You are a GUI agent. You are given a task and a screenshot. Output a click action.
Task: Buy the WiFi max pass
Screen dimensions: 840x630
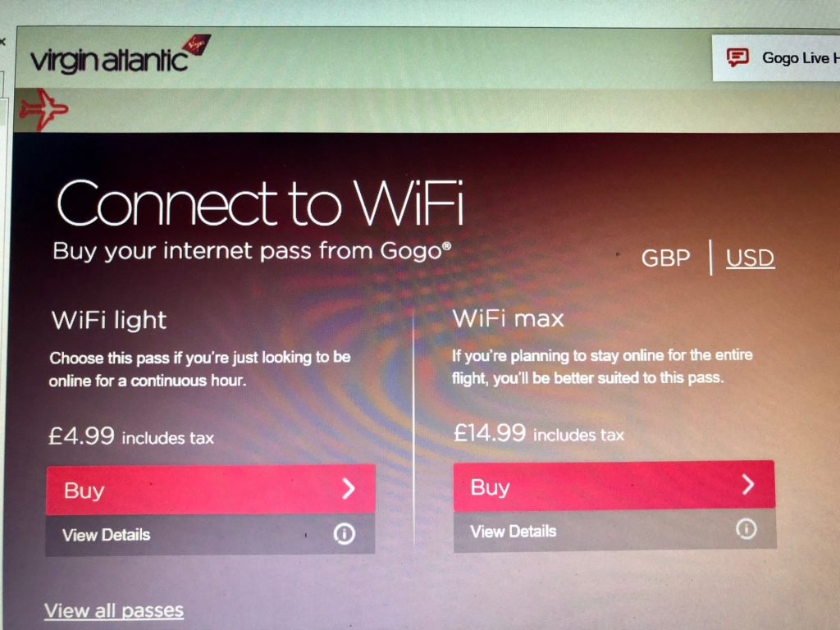point(614,486)
